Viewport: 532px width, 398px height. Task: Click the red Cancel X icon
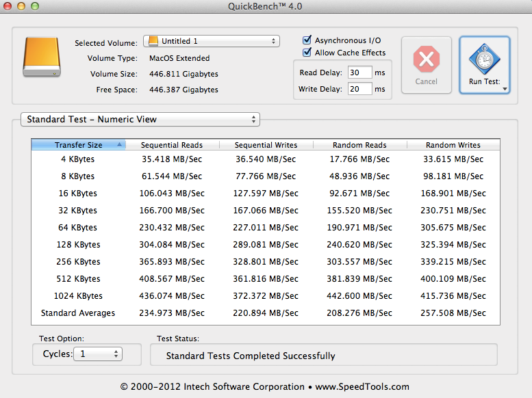(426, 59)
